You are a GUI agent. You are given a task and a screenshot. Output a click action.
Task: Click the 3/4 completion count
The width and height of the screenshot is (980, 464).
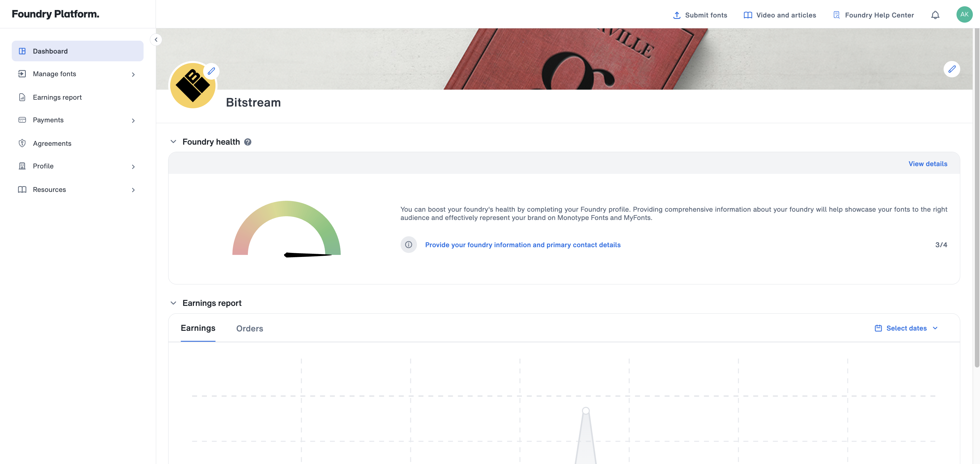941,245
